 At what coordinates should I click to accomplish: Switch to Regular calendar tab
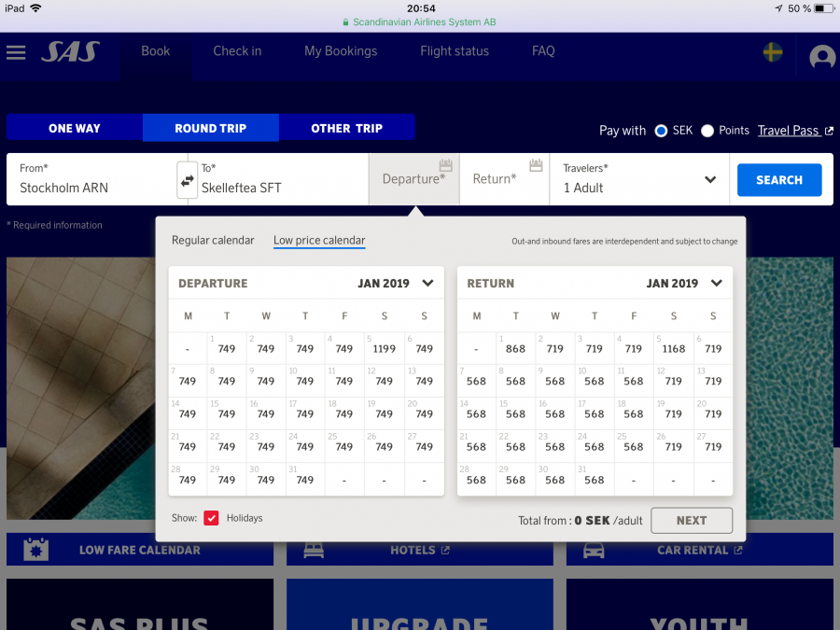213,241
